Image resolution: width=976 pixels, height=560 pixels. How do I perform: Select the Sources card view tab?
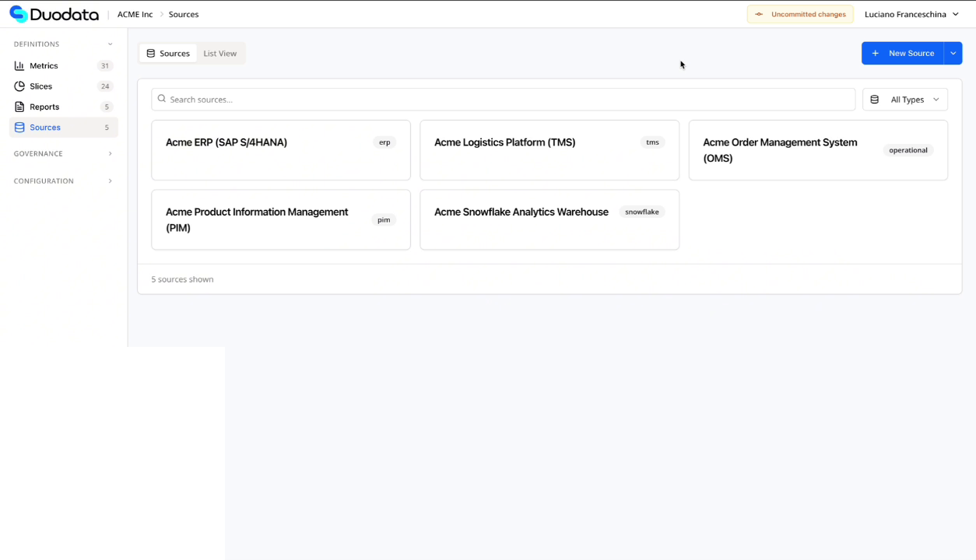tap(168, 53)
